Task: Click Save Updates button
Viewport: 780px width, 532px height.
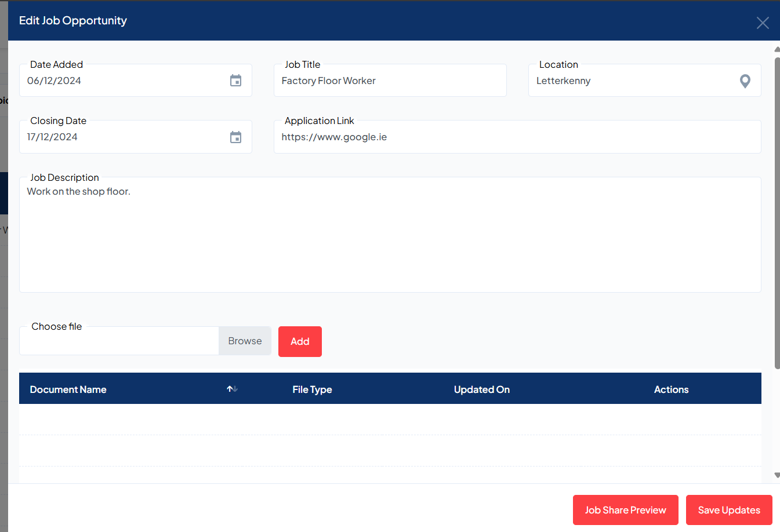Action: 729,510
